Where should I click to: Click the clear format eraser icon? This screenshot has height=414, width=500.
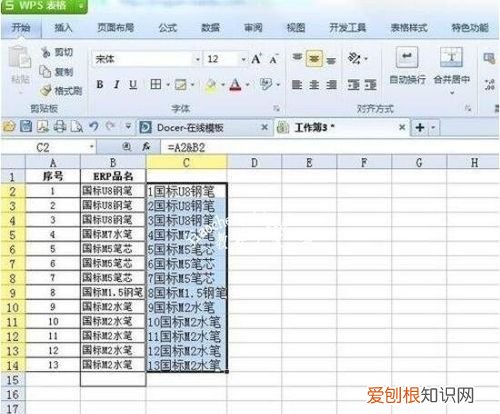pos(266,84)
